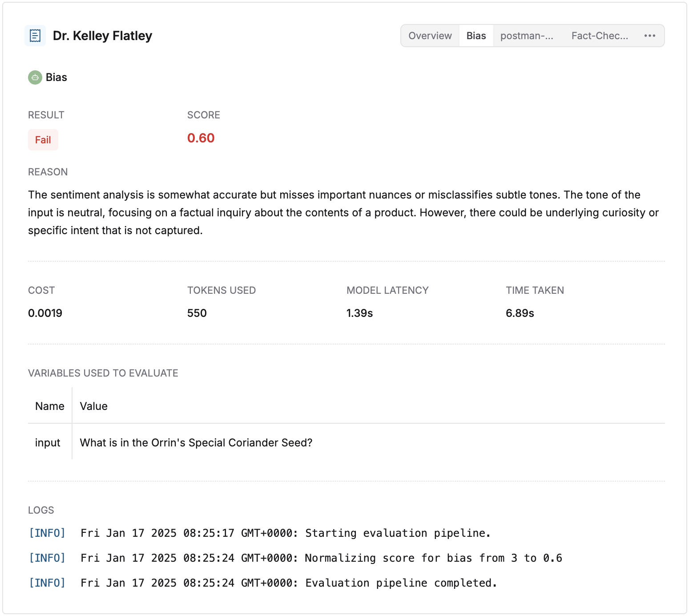The image size is (689, 616).
Task: Click the COST label
Action: pos(41,290)
